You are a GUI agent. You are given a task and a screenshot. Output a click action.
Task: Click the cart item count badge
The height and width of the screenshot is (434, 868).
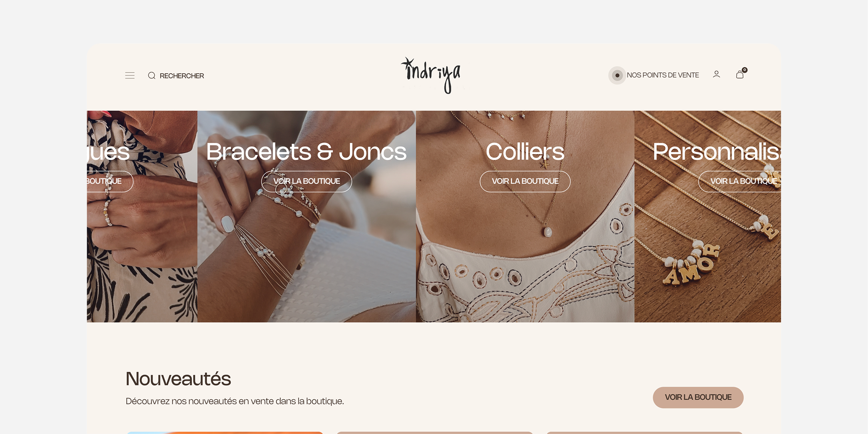(745, 70)
